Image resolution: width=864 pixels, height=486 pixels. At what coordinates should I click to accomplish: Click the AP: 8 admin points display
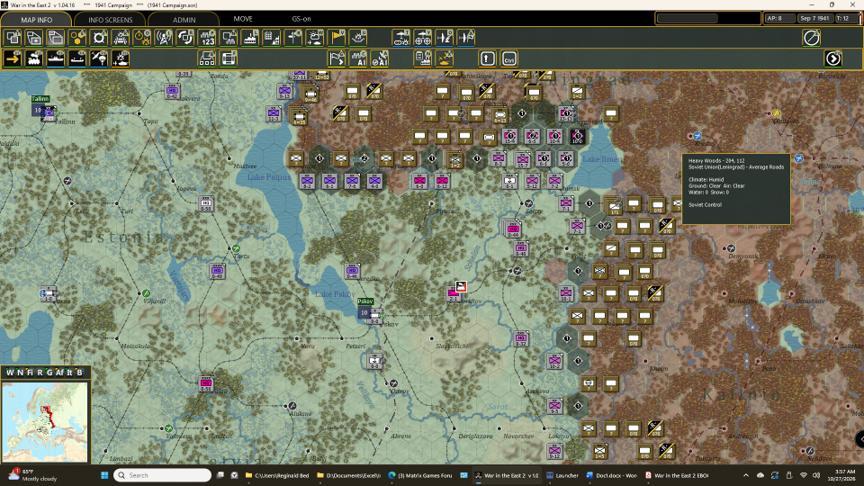click(x=779, y=18)
